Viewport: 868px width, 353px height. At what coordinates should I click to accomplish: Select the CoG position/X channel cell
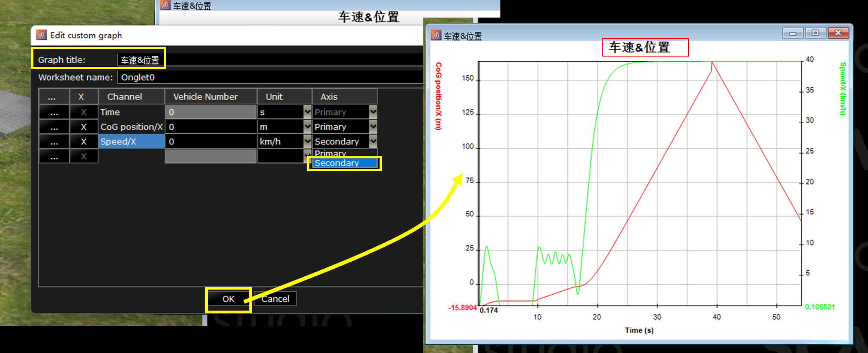coord(132,127)
